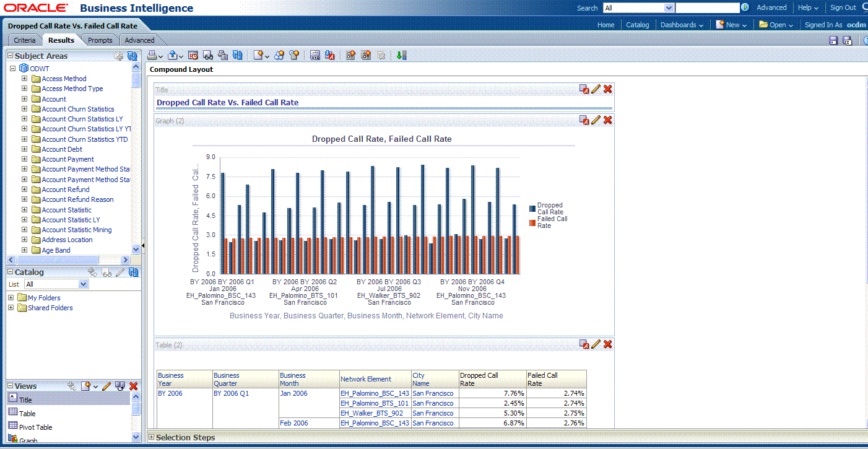Expand the Account Debt folder
The width and height of the screenshot is (868, 449).
pyautogui.click(x=24, y=149)
